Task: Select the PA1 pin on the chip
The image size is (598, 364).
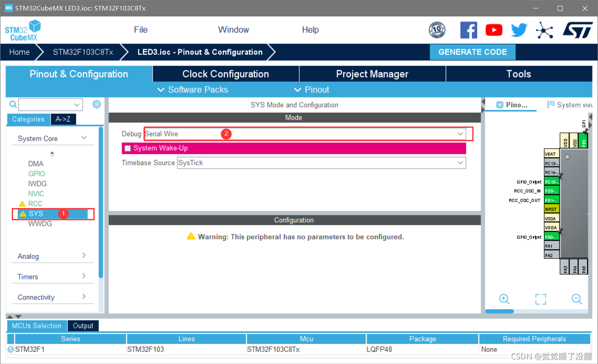Action: [552, 246]
